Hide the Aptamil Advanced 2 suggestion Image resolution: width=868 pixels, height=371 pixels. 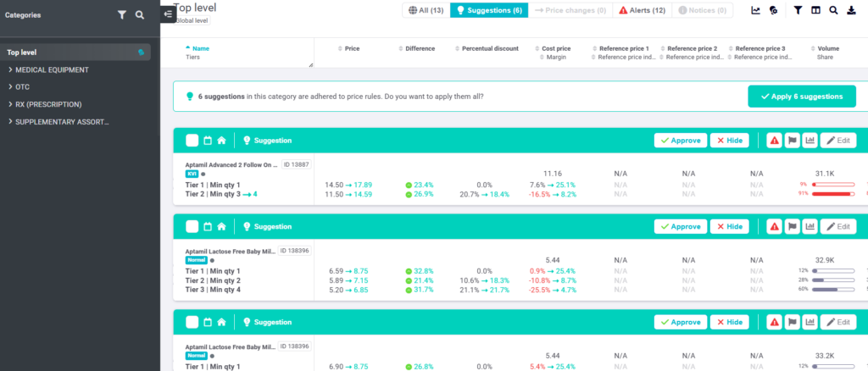click(729, 141)
